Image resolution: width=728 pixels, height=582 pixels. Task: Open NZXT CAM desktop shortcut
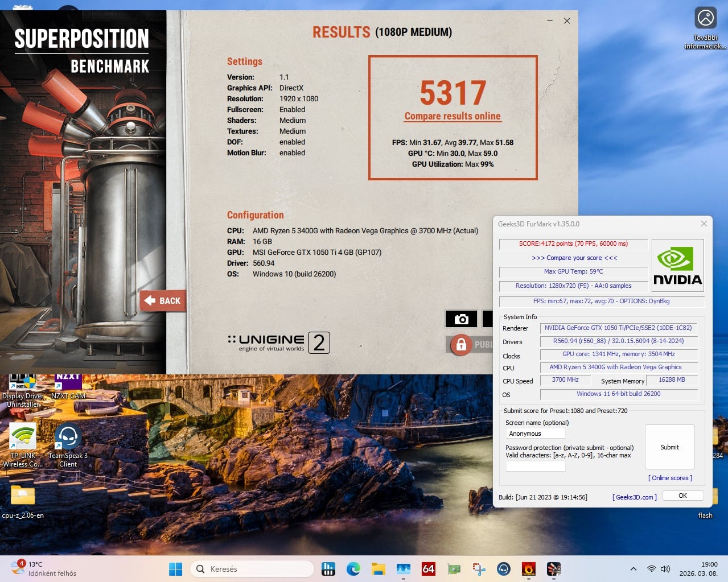[x=68, y=387]
